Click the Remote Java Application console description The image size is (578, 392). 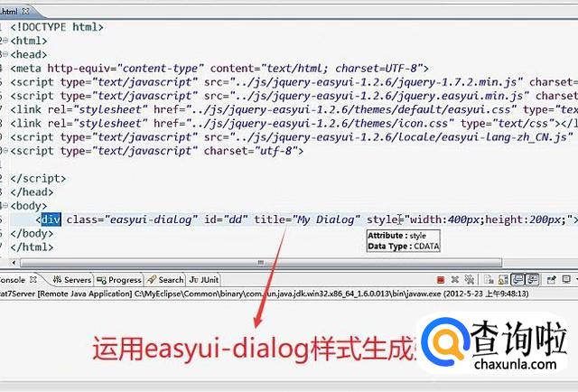(x=264, y=294)
